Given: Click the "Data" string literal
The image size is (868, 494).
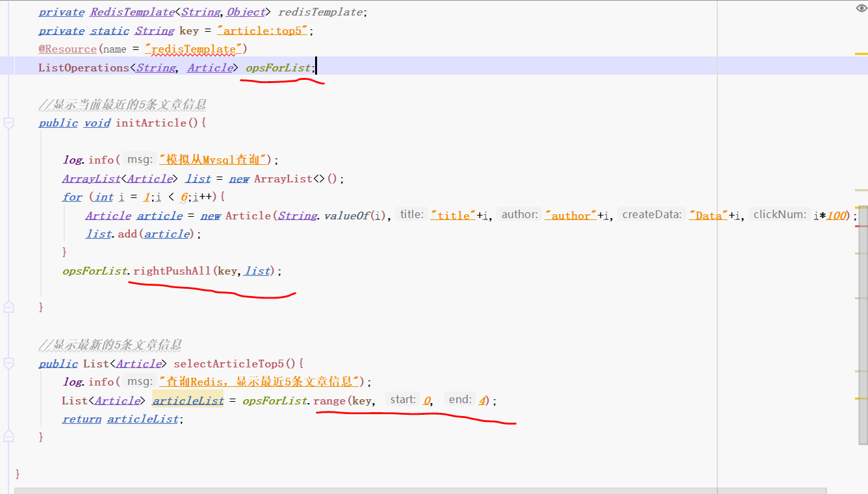Looking at the screenshot, I should [708, 216].
